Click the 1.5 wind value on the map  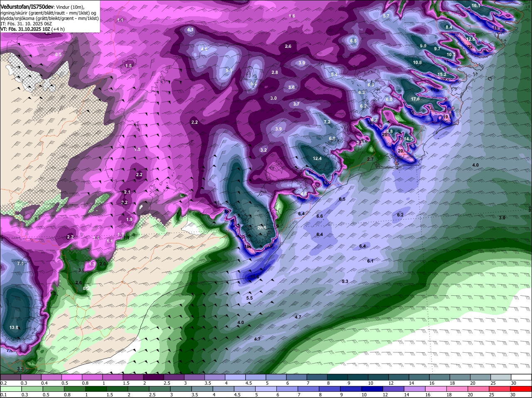pos(137,149)
